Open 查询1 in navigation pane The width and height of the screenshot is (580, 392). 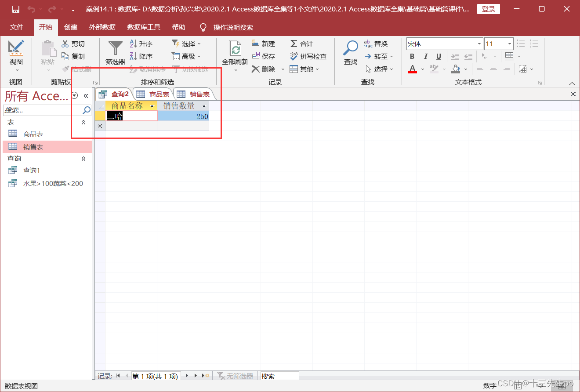(x=47, y=170)
